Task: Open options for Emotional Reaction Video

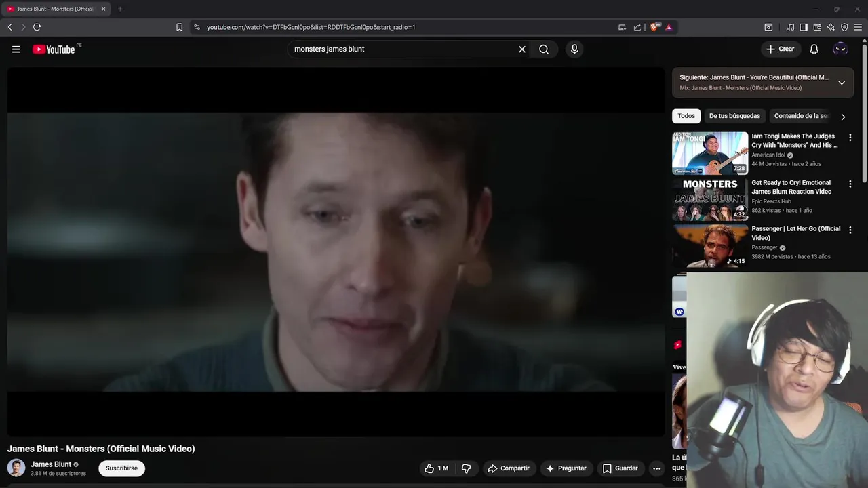Action: click(850, 184)
